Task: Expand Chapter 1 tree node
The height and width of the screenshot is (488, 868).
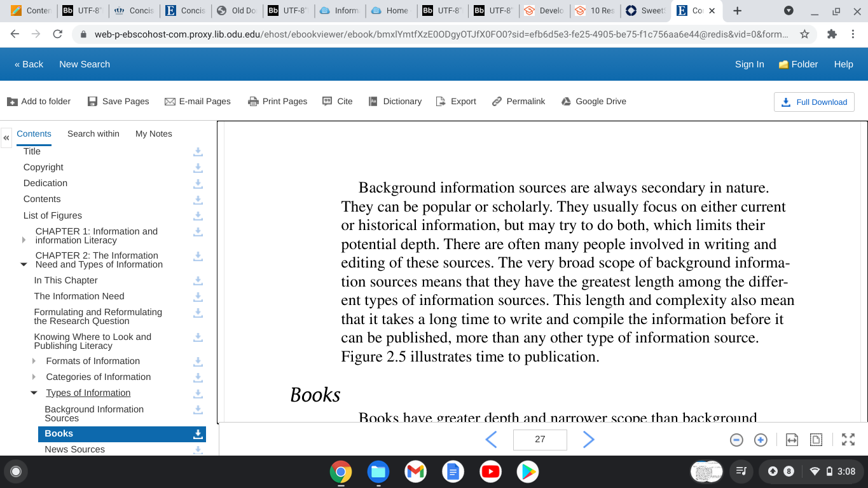Action: click(24, 240)
